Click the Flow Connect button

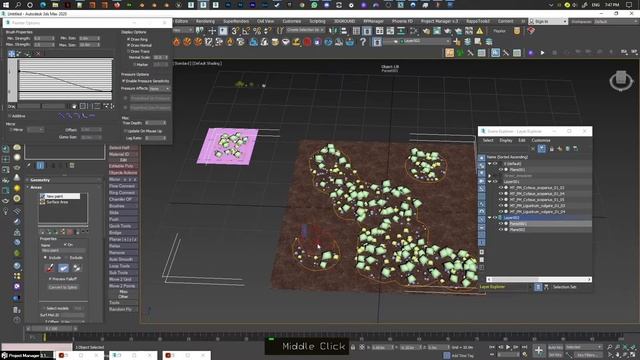[x=123, y=186]
